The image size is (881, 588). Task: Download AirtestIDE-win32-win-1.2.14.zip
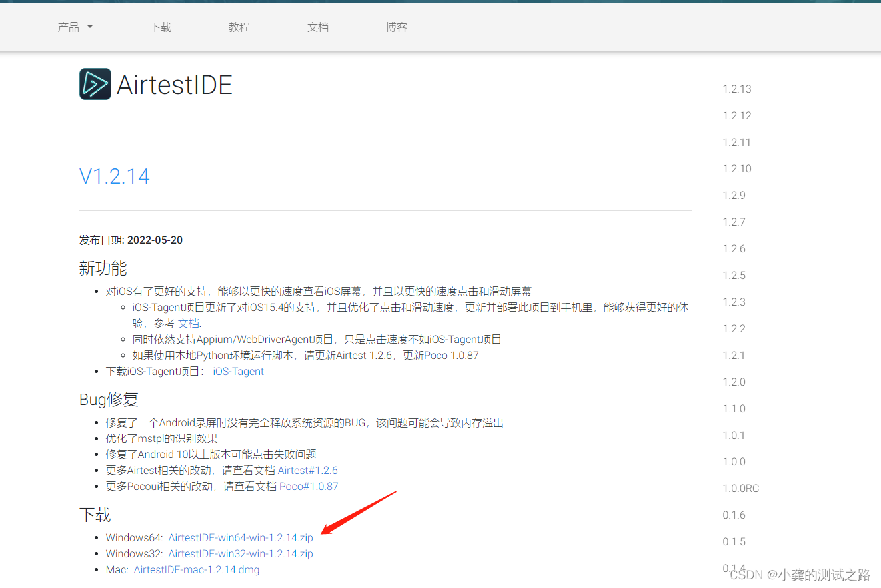(x=241, y=554)
